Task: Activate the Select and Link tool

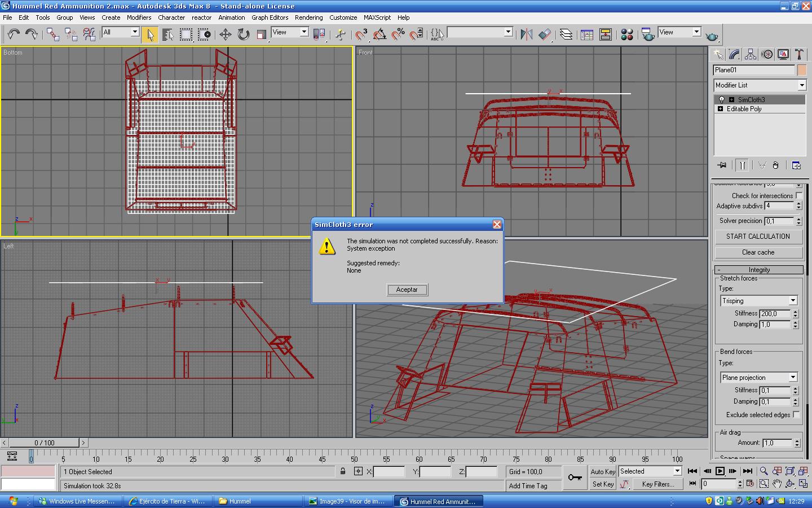Action: (x=52, y=34)
